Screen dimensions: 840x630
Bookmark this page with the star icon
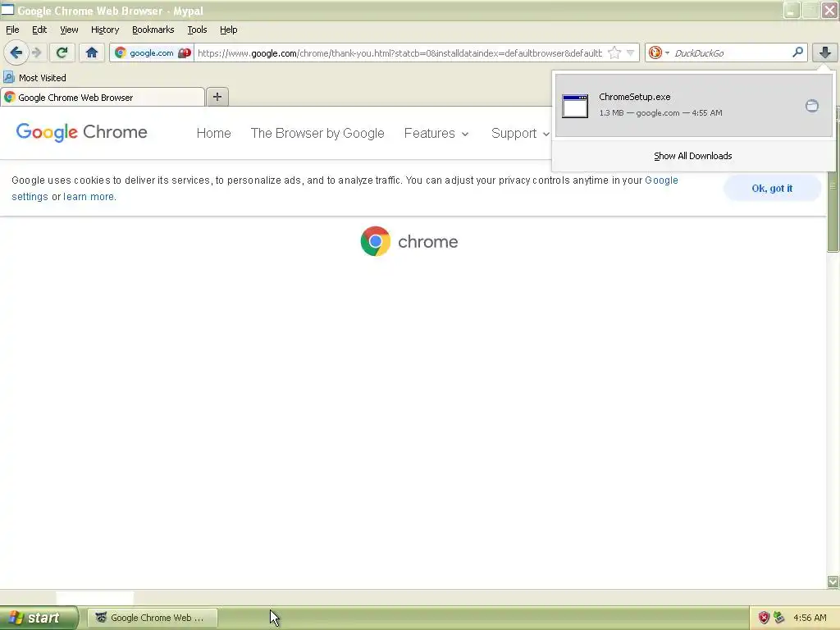coord(614,52)
